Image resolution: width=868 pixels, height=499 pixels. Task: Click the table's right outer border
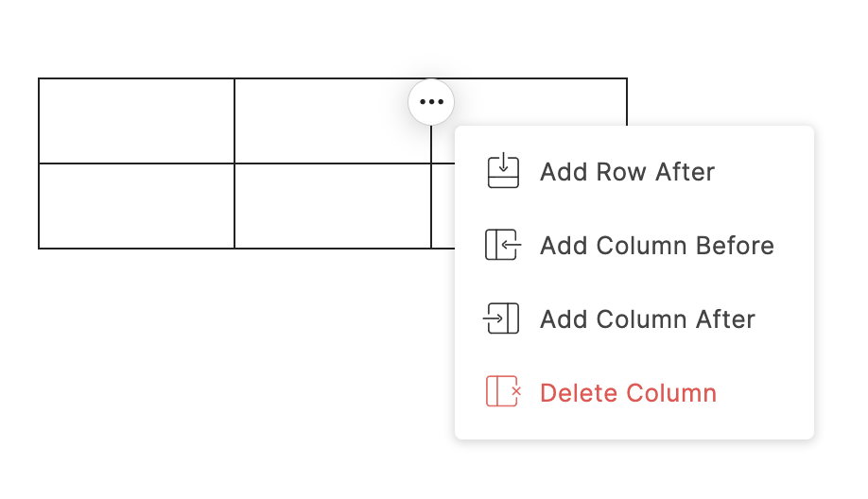626,102
